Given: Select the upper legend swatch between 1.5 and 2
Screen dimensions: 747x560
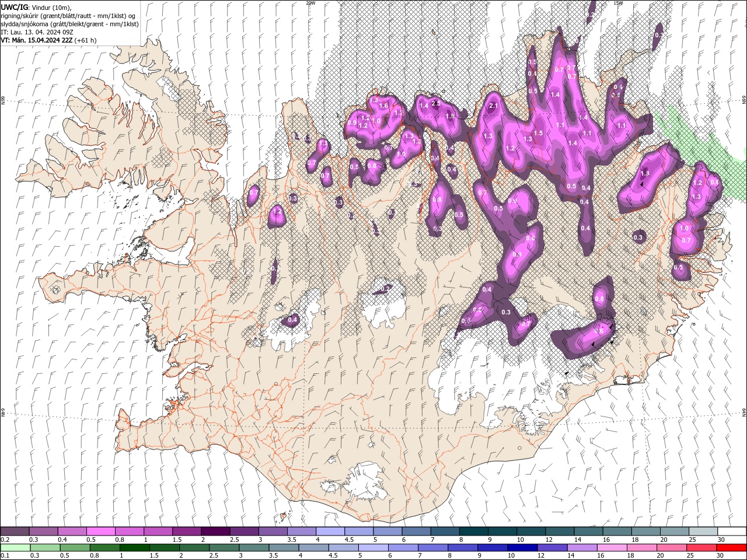Looking at the screenshot, I should click(187, 531).
